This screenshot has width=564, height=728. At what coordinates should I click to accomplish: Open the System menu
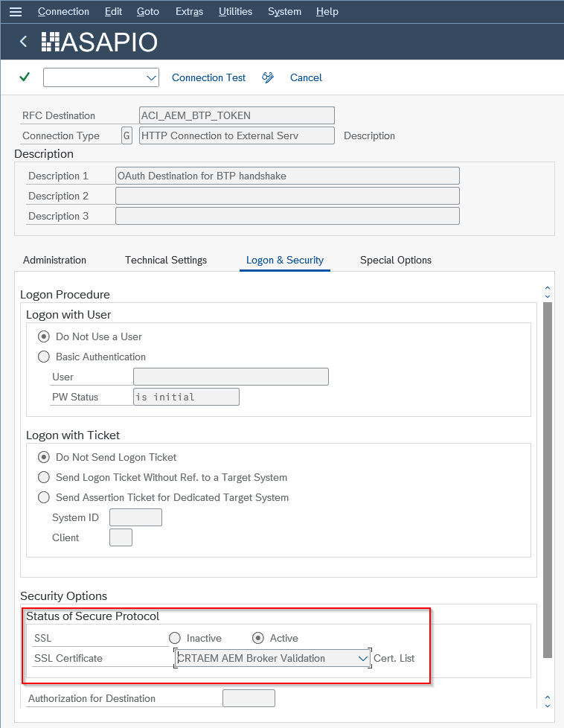click(284, 12)
